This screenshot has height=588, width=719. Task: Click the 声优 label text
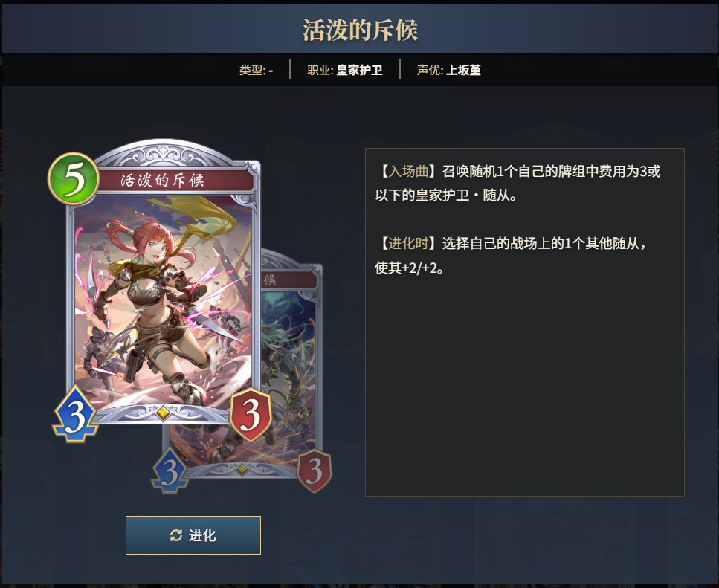pyautogui.click(x=430, y=70)
